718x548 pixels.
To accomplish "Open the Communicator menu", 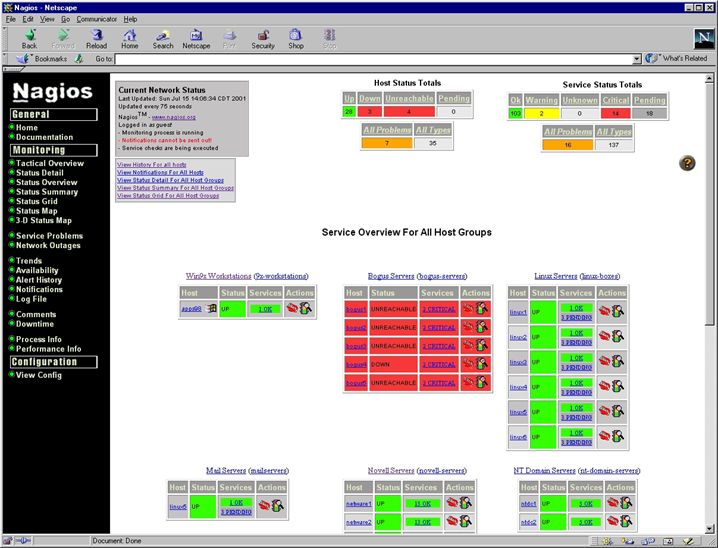I will pos(96,19).
